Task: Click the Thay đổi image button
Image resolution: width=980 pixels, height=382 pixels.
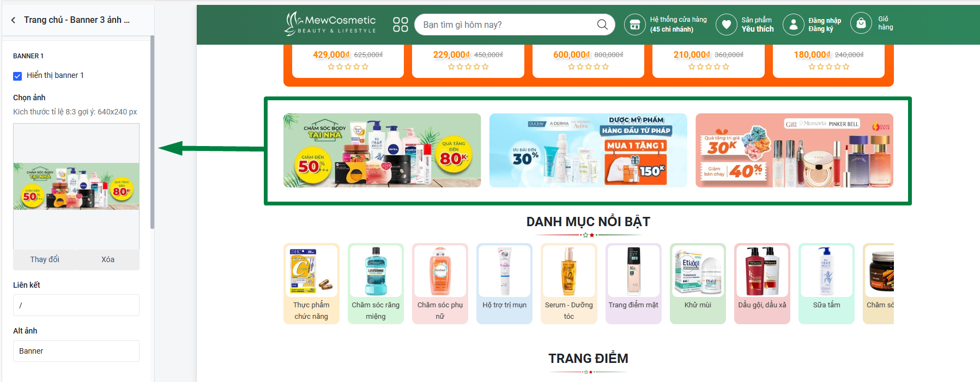Action: pos(45,259)
